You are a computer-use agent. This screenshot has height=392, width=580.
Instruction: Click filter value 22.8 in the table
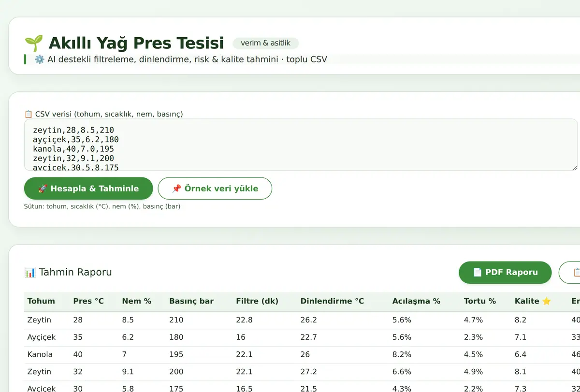click(x=244, y=319)
